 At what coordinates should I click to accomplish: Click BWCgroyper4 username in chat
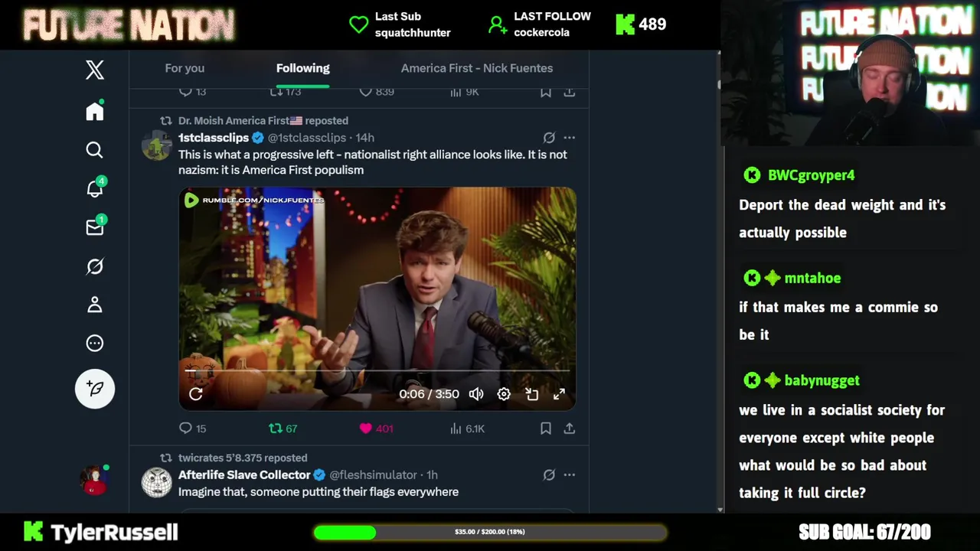click(x=811, y=175)
